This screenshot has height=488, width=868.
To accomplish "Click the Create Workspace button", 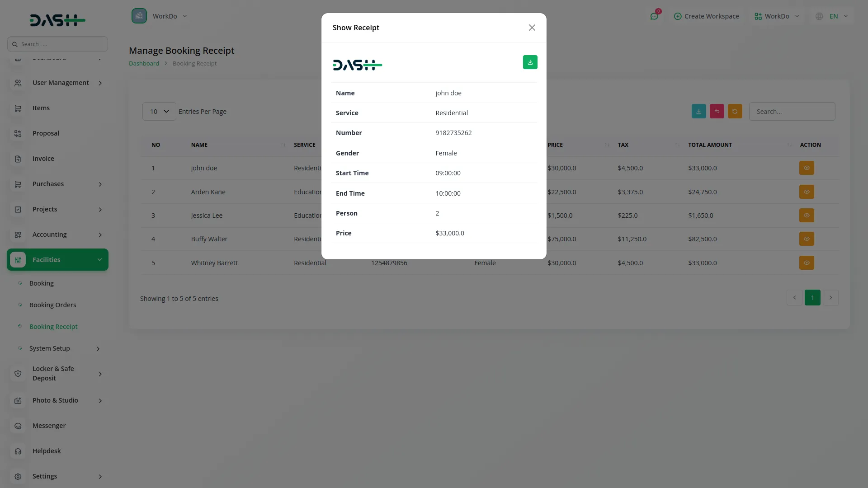I will coord(706,16).
